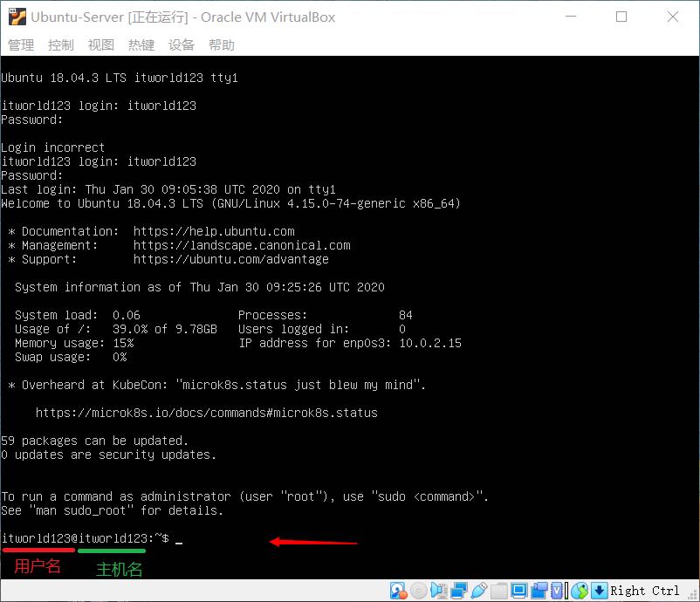This screenshot has height=602, width=700.
Task: Open the 控制 menu
Action: tap(59, 44)
